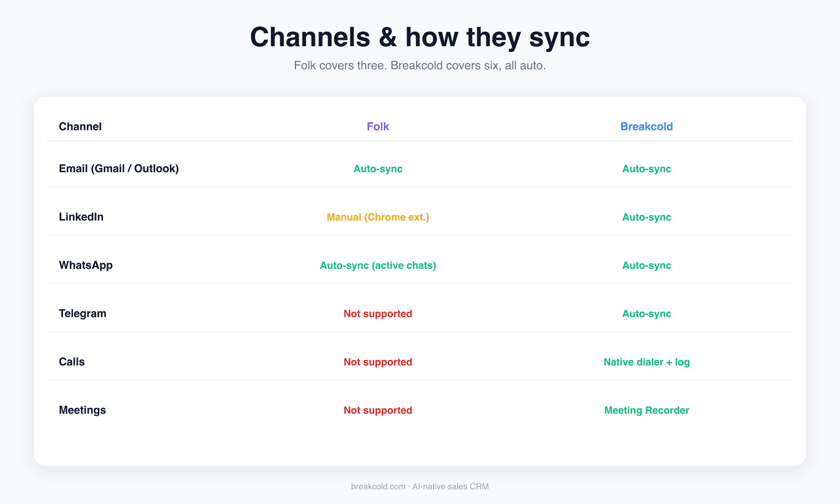
Task: Click the 'Manual (Chrome ext.)' cell
Action: pos(378,217)
